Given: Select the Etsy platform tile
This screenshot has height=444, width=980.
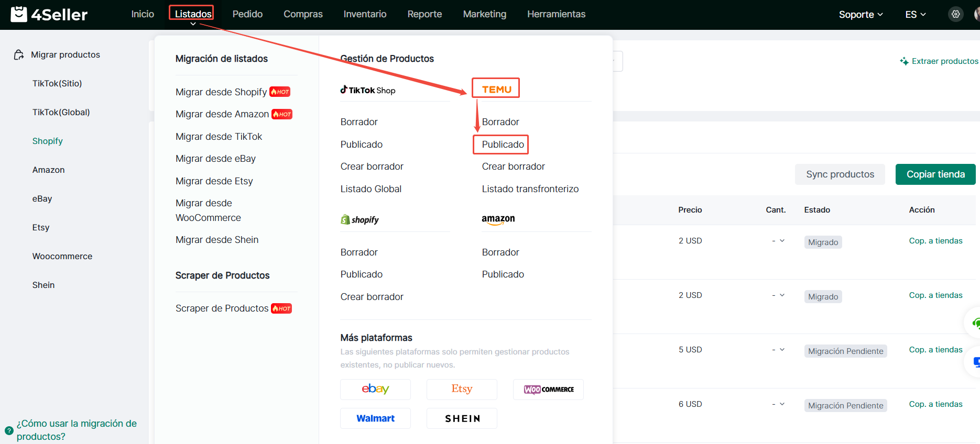Looking at the screenshot, I should [x=462, y=389].
